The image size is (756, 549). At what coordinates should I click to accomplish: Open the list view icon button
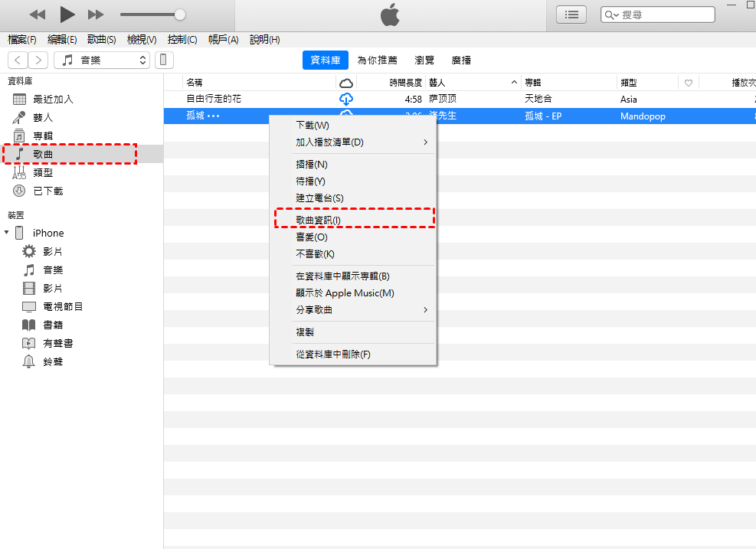coord(571,15)
